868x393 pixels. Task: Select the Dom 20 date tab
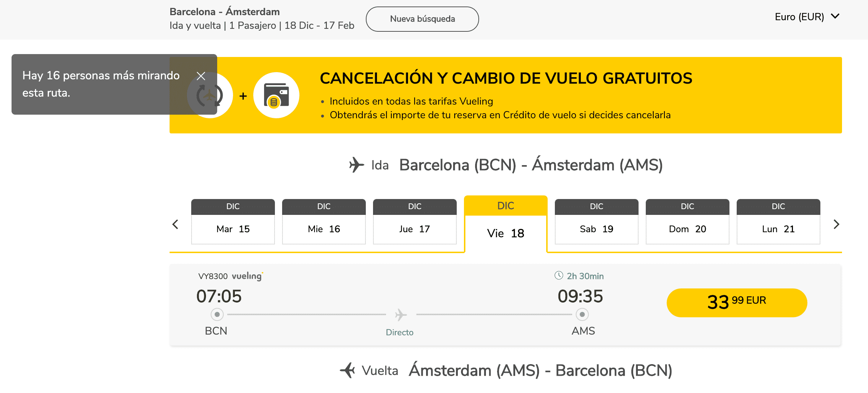[688, 221]
